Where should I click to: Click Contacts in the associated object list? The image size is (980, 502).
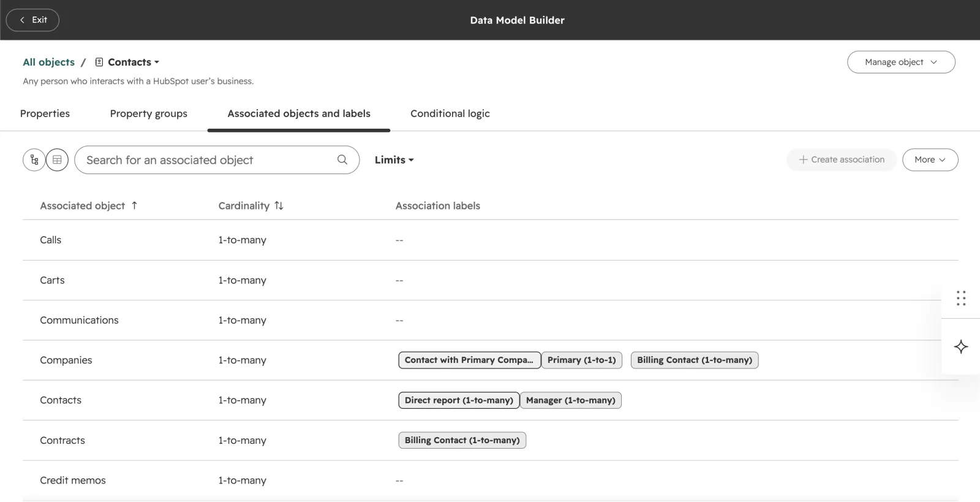pos(61,400)
